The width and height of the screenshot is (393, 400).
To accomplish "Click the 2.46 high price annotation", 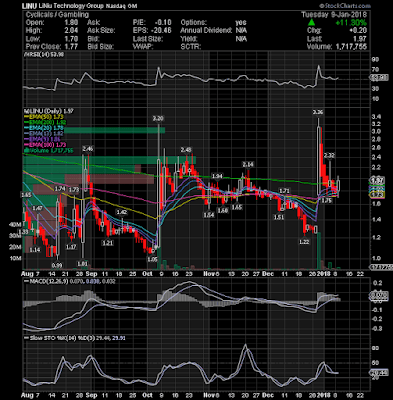I will coord(88,148).
